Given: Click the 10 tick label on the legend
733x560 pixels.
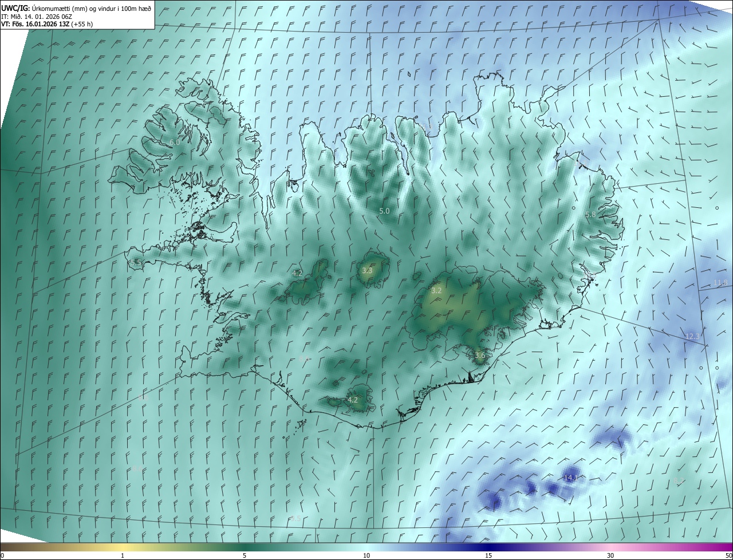Looking at the screenshot, I should (366, 556).
